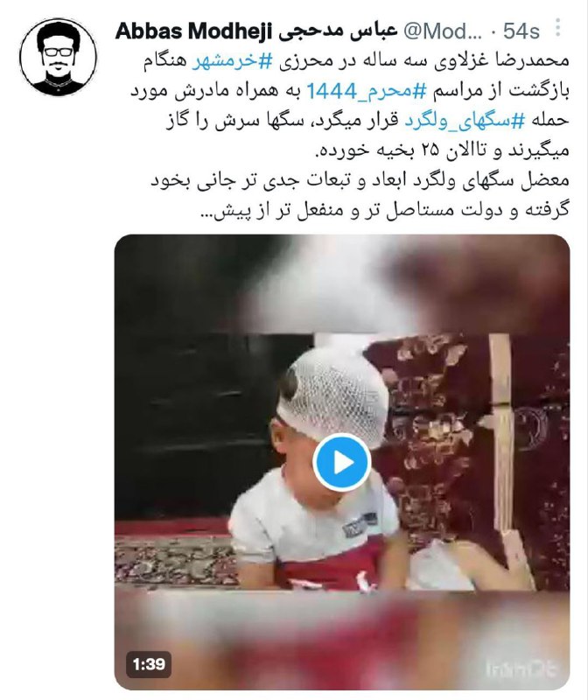
Task: Open the video thumbnail of the bandaged child
Action: [x=342, y=462]
